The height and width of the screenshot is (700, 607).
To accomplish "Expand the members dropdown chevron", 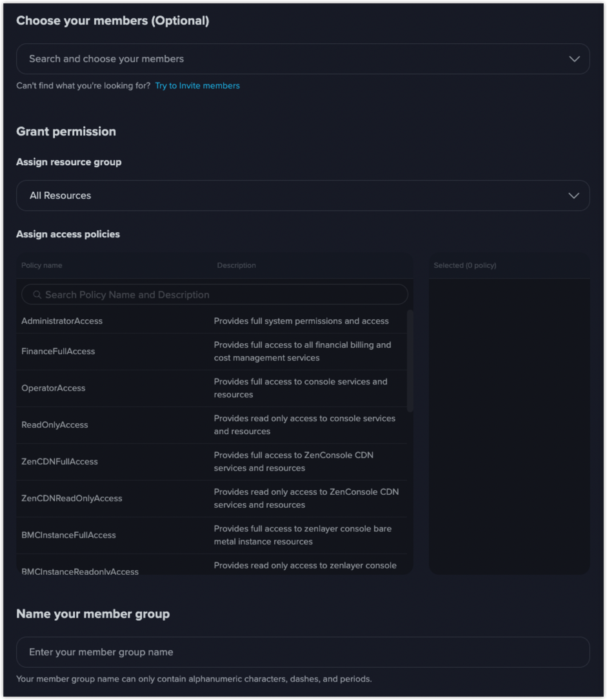I will click(x=574, y=59).
